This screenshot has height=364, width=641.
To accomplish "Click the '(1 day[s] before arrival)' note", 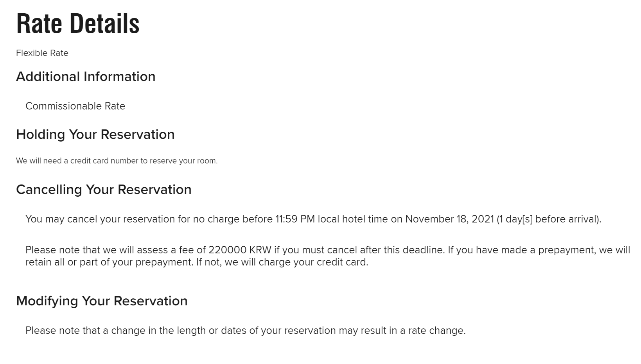I will click(548, 219).
